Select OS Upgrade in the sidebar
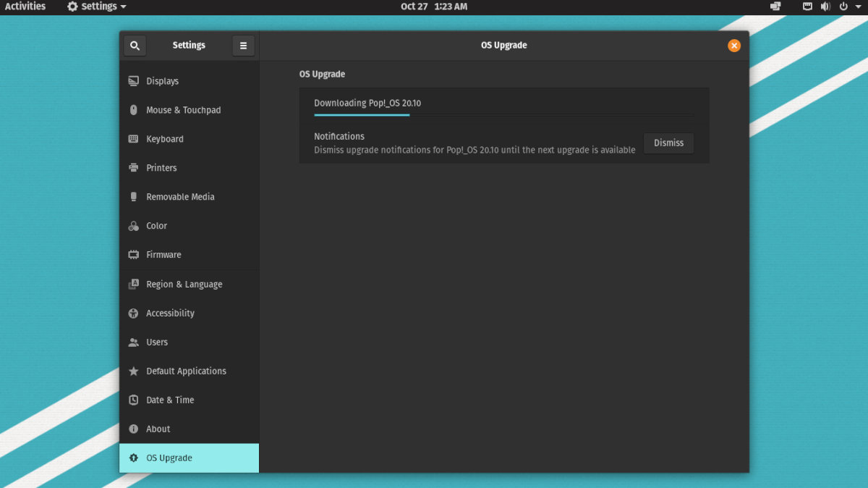The height and width of the screenshot is (488, 868). click(169, 458)
